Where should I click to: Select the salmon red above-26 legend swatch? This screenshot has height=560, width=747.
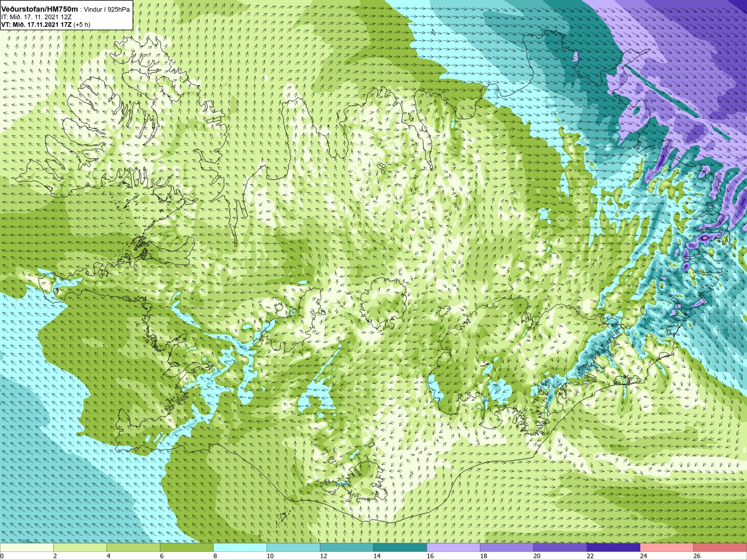coord(720,548)
